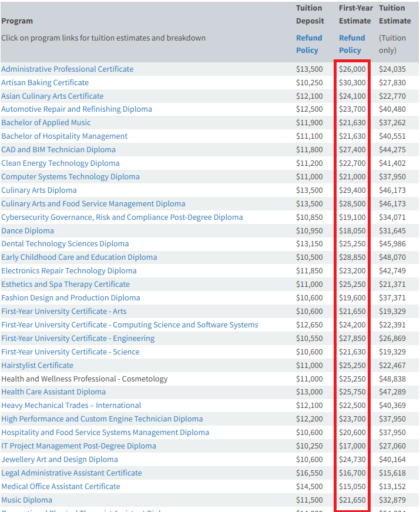The image size is (420, 512).
Task: Select the Hairstylist Certificate link
Action: click(37, 366)
